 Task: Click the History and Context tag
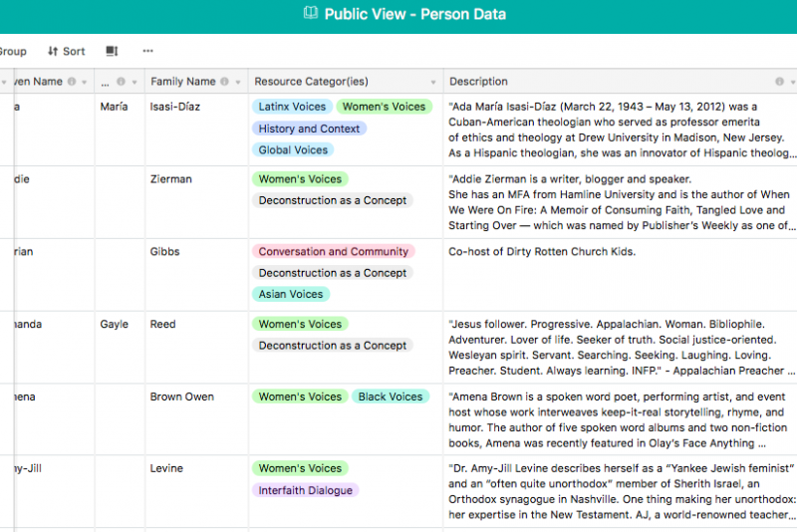tap(309, 129)
